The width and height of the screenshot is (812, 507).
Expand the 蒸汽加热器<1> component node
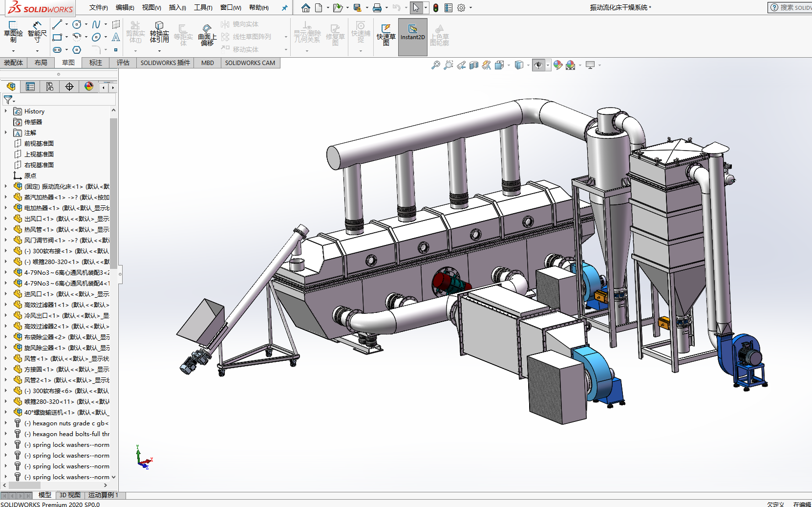click(x=6, y=198)
